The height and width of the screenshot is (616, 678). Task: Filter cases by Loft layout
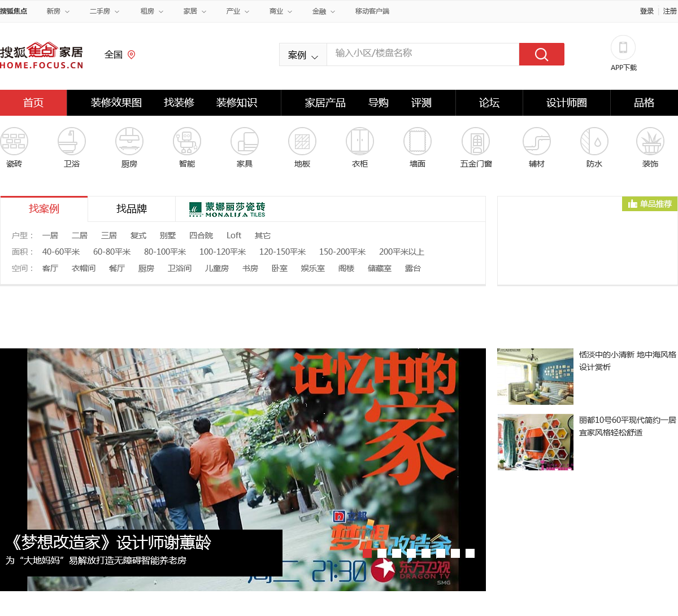234,235
